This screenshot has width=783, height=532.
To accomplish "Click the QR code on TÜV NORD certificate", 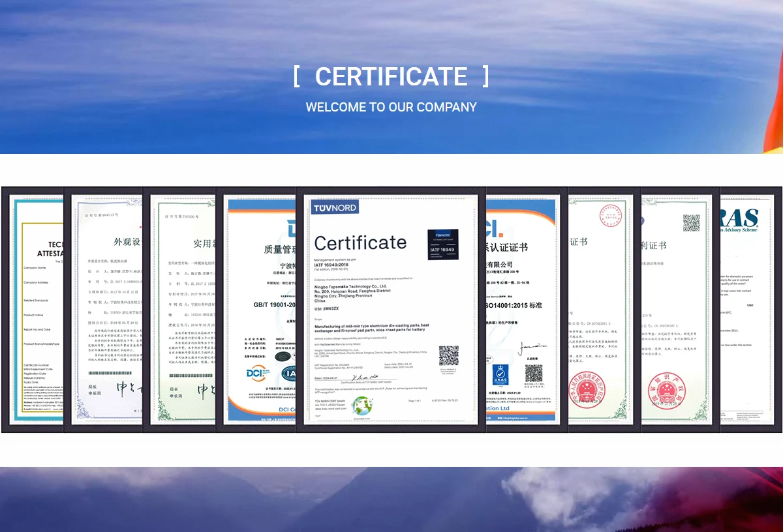I will click(448, 356).
